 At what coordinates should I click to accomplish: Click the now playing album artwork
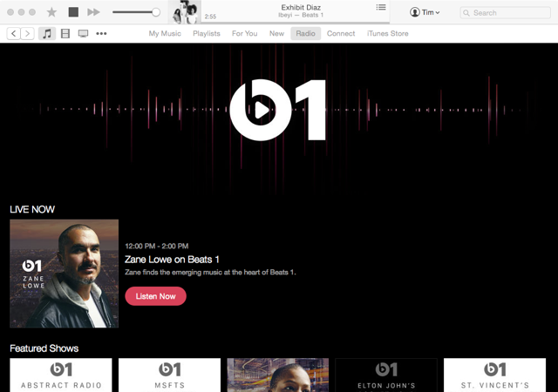(185, 12)
